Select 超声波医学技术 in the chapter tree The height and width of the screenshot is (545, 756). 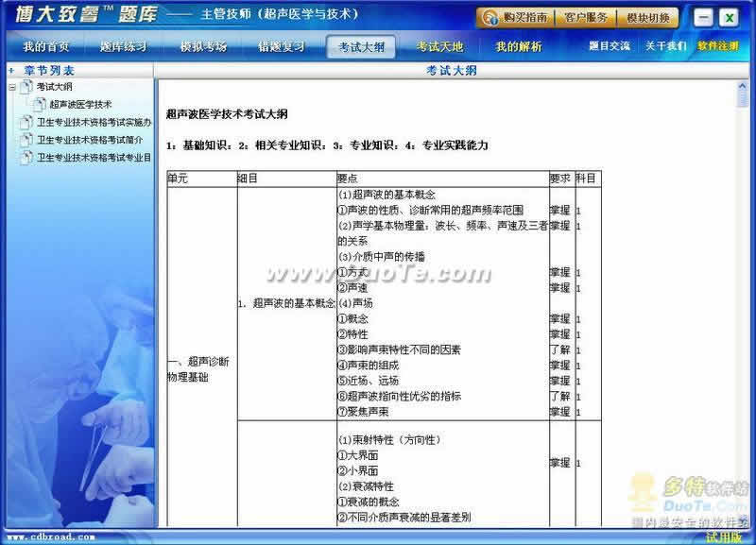(80, 105)
